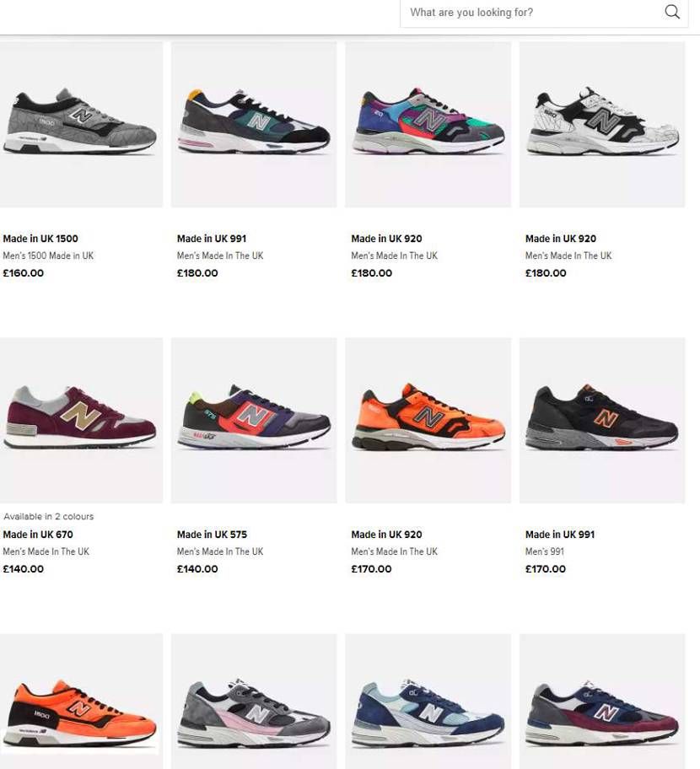Click the 'Made in UK 670' product title

[x=38, y=534]
